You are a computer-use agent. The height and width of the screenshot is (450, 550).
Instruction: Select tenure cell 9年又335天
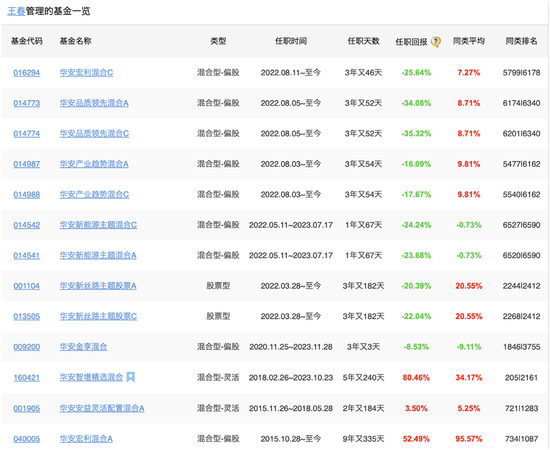click(x=364, y=439)
